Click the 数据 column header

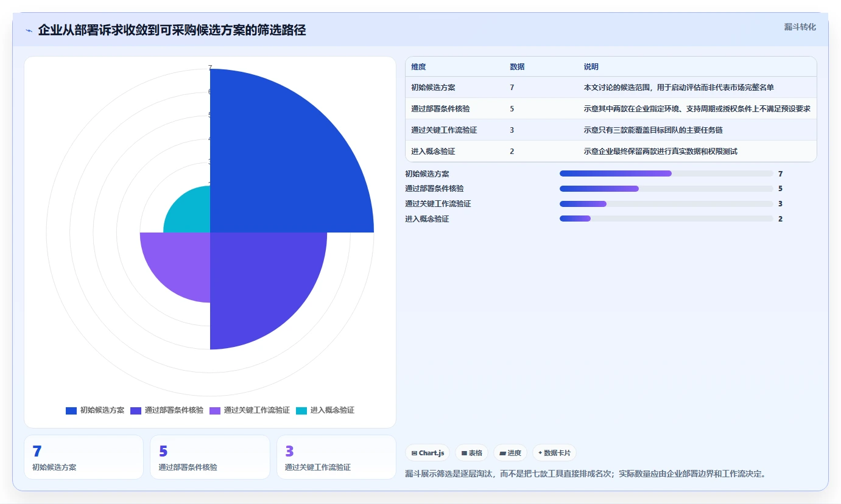pos(517,67)
